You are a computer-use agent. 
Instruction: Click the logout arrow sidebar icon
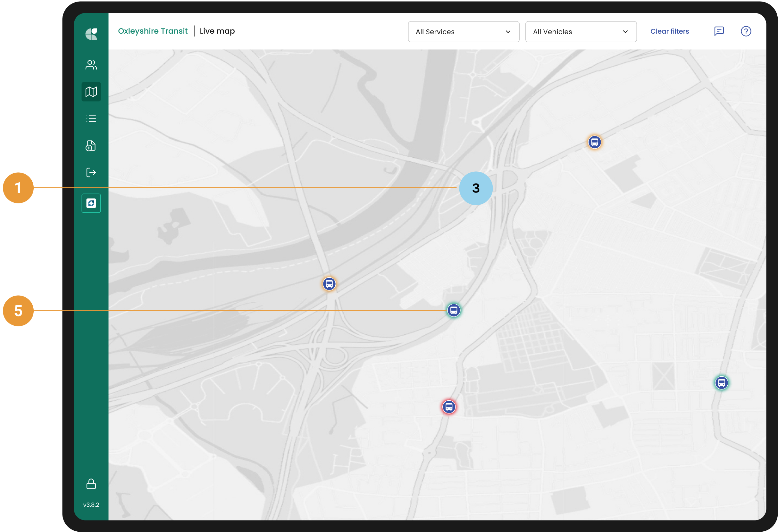point(91,173)
